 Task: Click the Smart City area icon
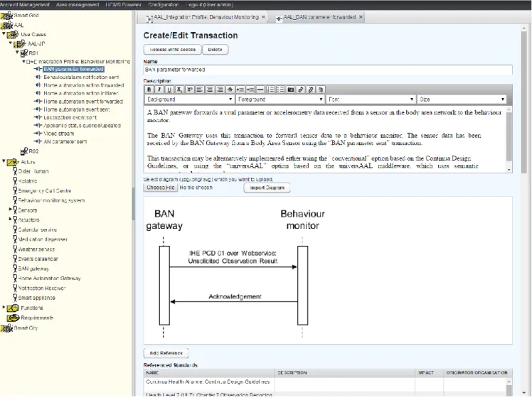pyautogui.click(x=7, y=328)
